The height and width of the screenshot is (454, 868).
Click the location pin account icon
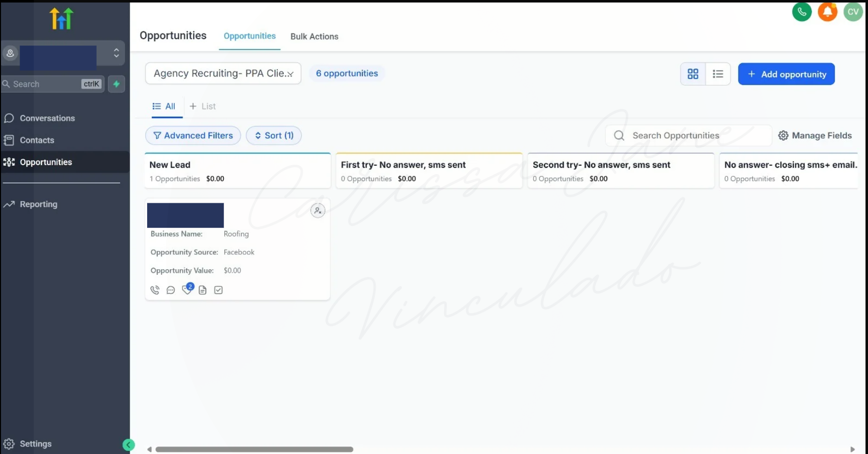click(x=10, y=53)
